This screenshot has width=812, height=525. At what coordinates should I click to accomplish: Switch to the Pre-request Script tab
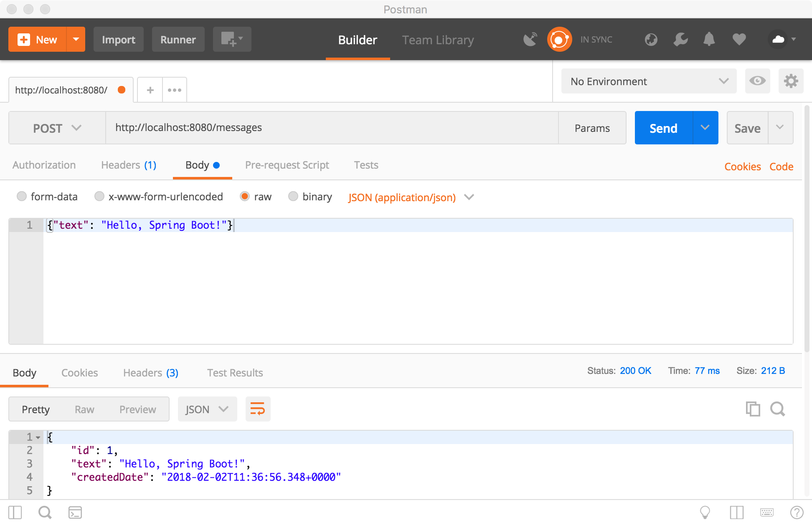pos(287,165)
